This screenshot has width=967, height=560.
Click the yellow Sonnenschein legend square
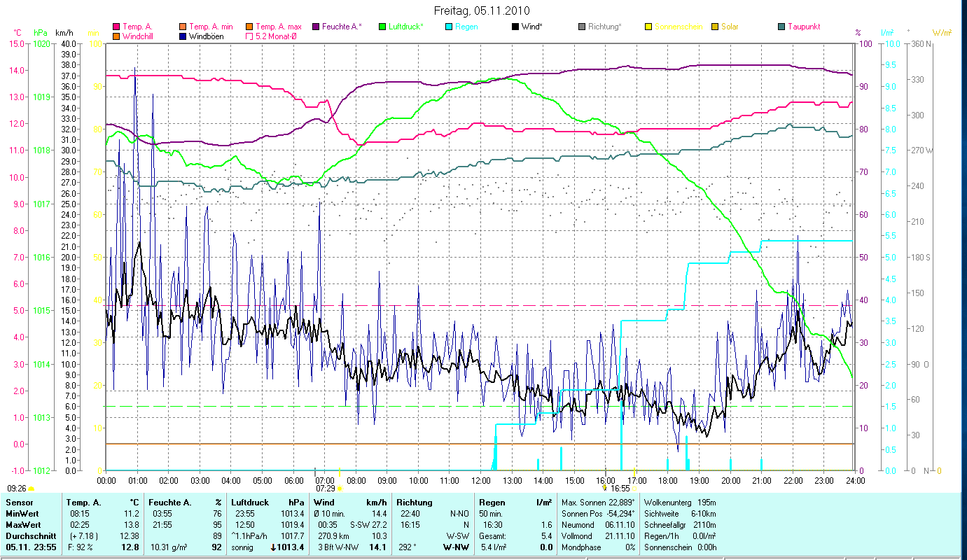(648, 27)
